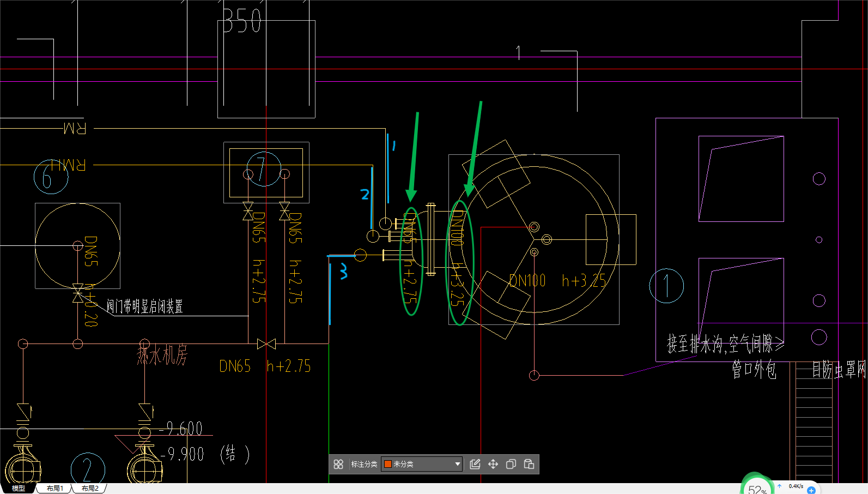Click the -9.900 (结) elevation text
The image size is (868, 494).
[205, 454]
